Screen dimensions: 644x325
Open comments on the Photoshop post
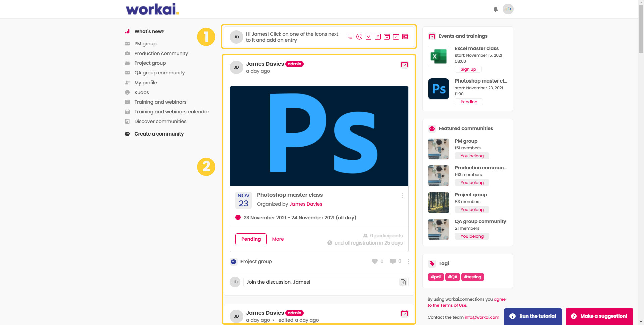coord(393,261)
